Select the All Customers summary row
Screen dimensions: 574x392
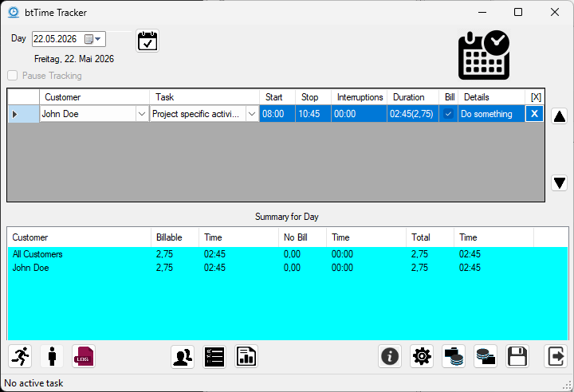[x=287, y=254]
